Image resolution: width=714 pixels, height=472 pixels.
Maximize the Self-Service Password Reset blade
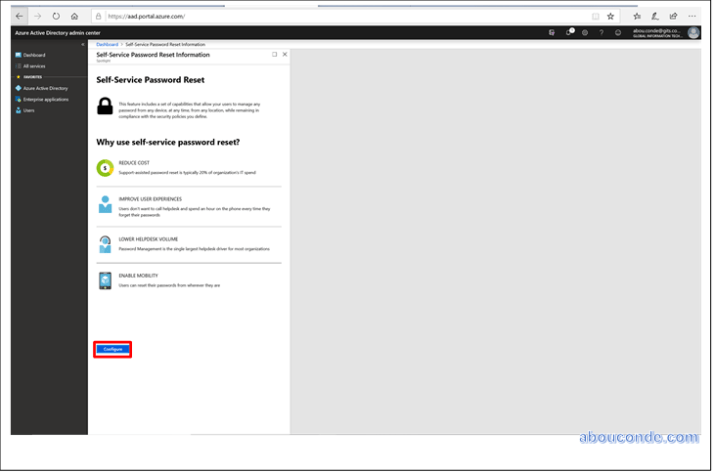275,54
